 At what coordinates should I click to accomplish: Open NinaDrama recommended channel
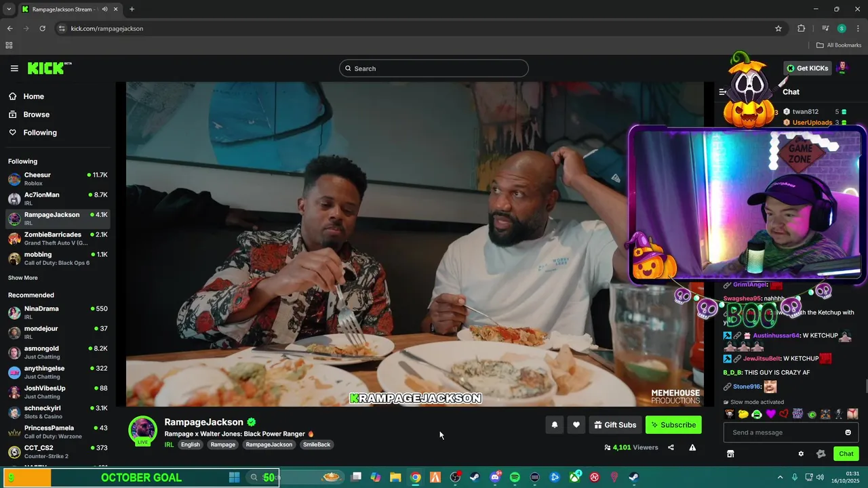click(x=58, y=312)
